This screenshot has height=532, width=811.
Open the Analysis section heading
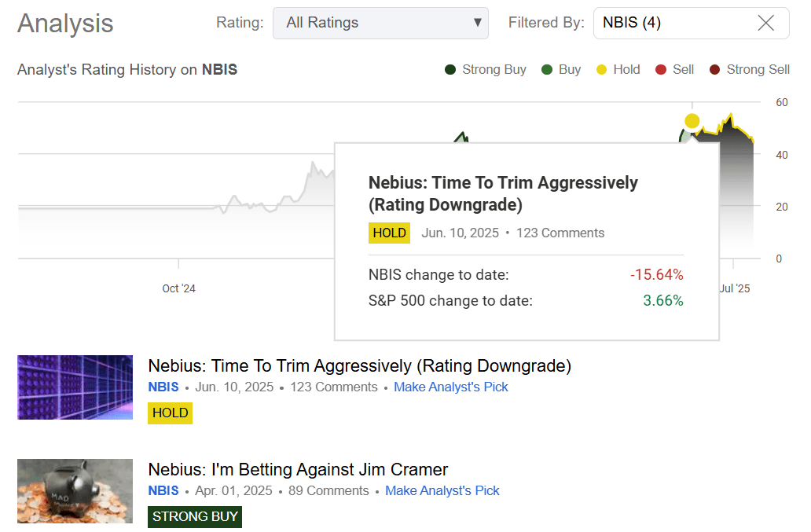64,24
